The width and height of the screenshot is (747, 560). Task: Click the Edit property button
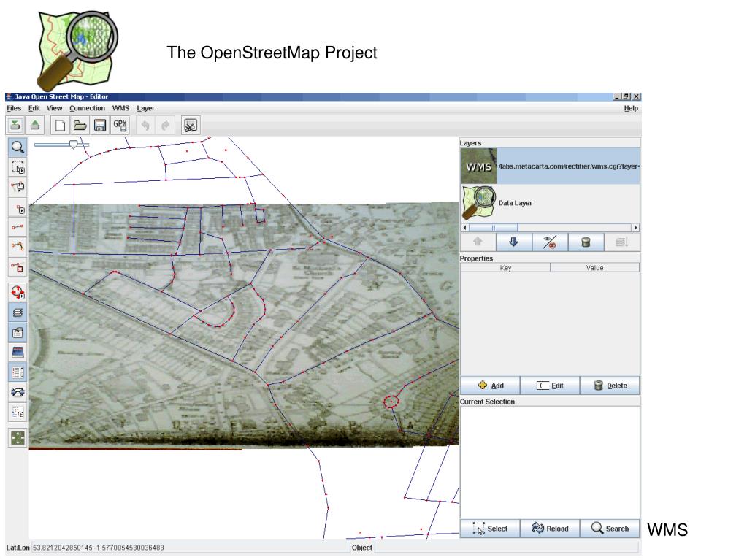click(550, 386)
